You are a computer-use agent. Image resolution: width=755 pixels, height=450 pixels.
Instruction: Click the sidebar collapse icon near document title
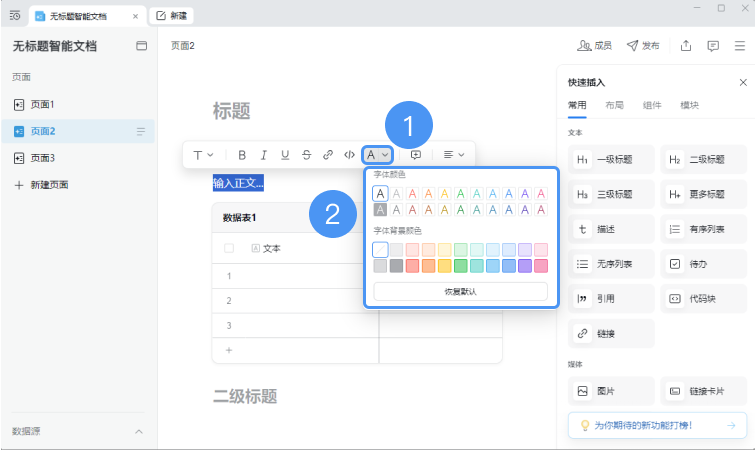[x=142, y=46]
